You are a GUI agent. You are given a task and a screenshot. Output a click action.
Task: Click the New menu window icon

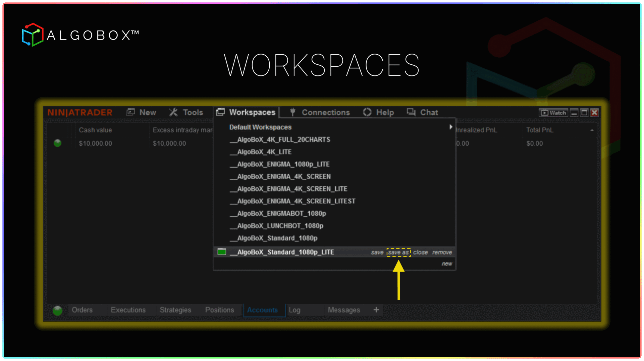[x=130, y=112]
